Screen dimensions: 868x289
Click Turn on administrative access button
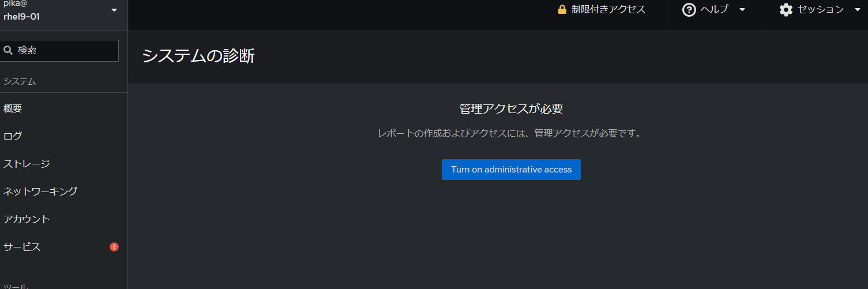click(511, 170)
